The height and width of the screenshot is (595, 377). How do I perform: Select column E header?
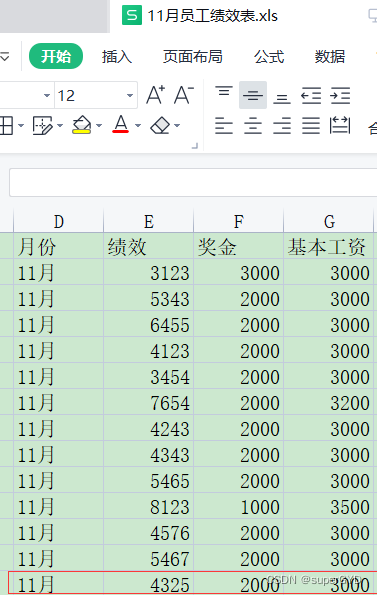pos(149,221)
